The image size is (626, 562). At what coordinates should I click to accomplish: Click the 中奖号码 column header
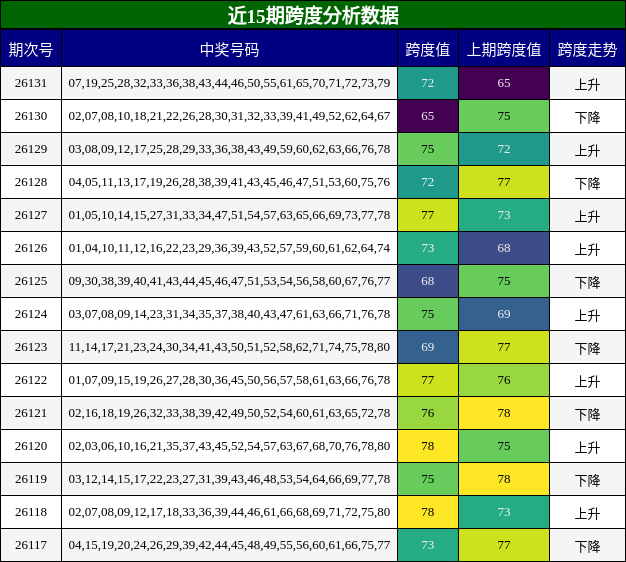pos(230,50)
